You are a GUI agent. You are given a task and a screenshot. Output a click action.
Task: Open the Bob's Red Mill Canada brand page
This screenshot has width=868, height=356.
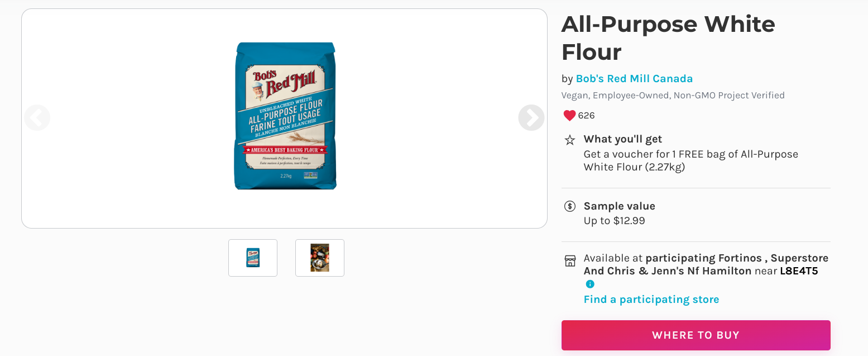[634, 79]
